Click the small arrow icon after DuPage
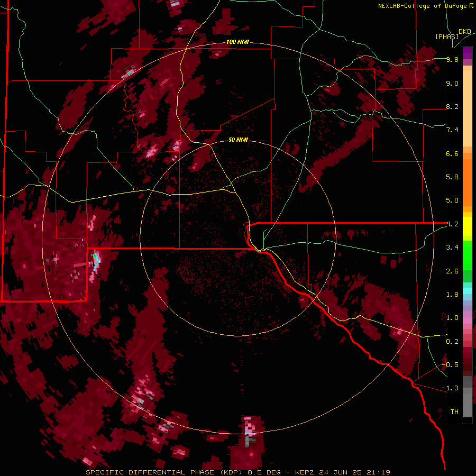The image size is (476, 476). click(x=471, y=6)
